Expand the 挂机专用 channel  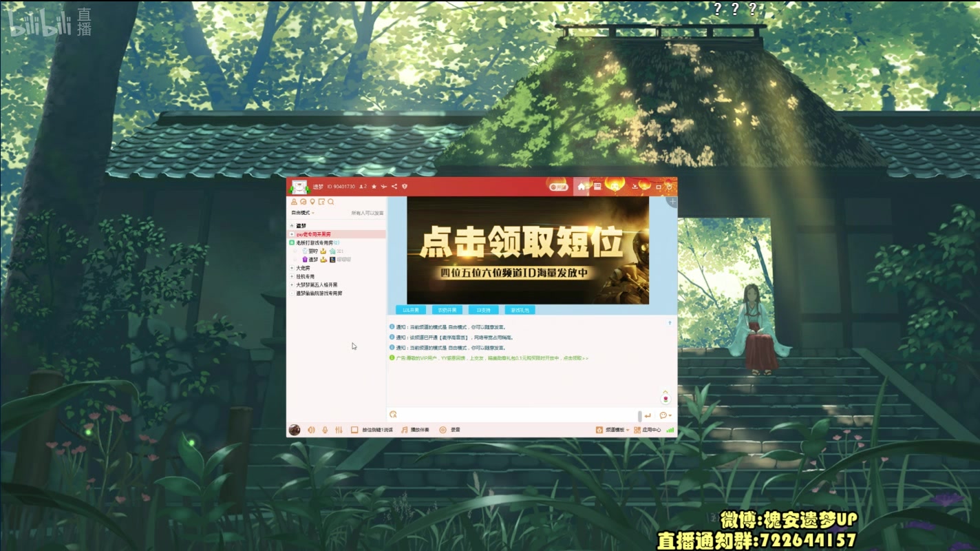click(x=292, y=276)
